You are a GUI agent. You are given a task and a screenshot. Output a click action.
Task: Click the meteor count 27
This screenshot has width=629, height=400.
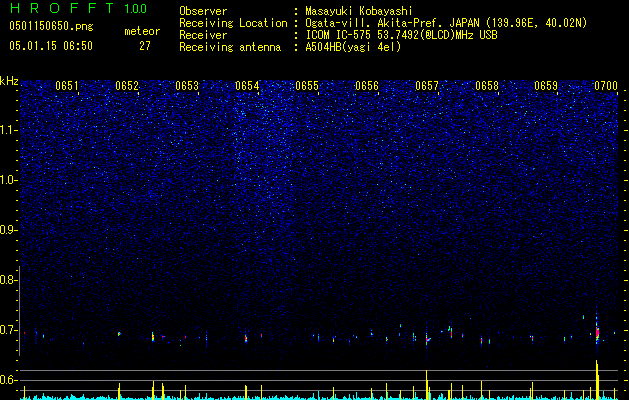(145, 46)
